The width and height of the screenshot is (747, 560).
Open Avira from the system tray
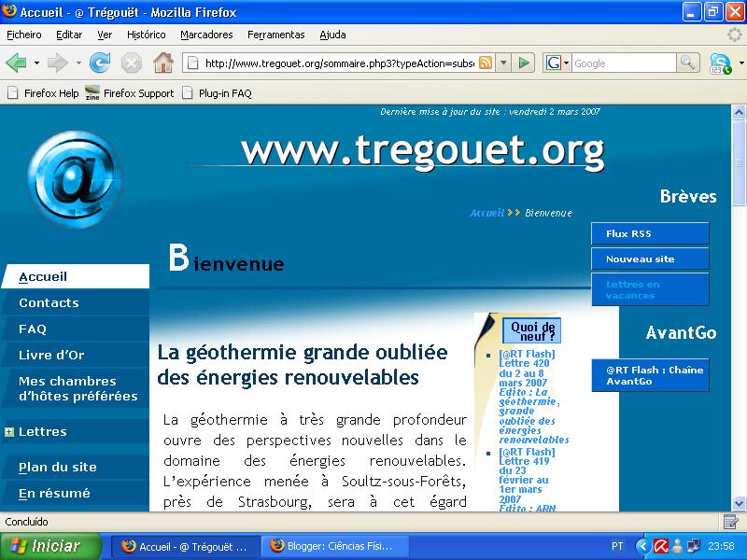point(662,546)
